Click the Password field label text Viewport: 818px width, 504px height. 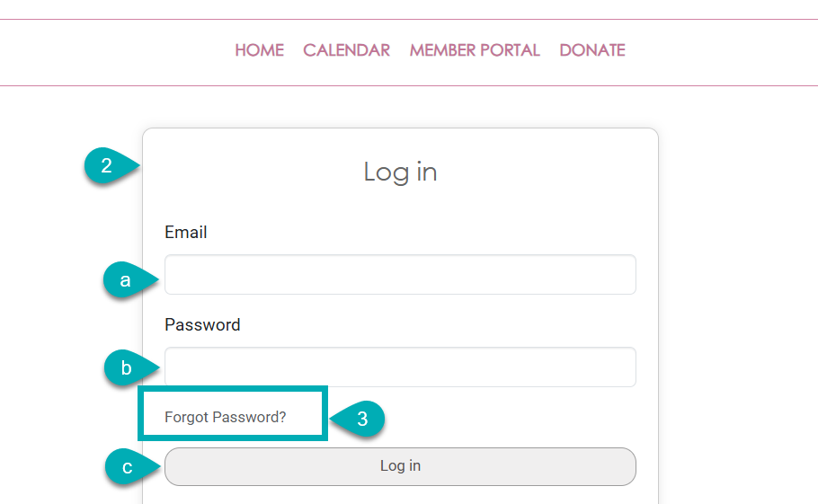click(x=202, y=325)
